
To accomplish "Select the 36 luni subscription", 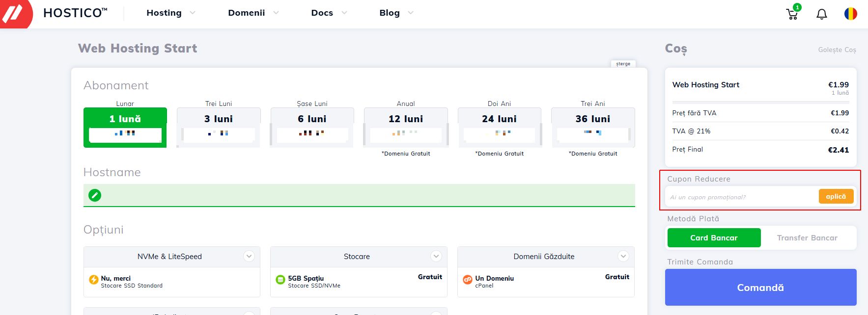I will (593, 127).
